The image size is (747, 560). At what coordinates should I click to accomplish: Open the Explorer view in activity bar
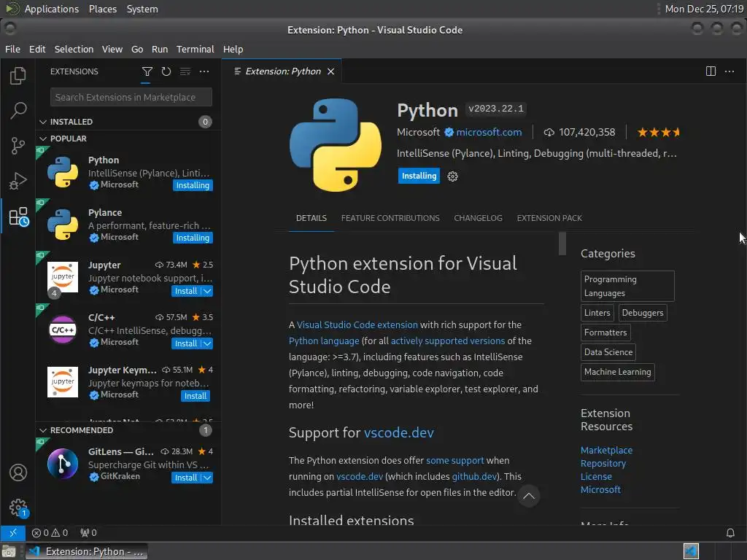click(18, 75)
